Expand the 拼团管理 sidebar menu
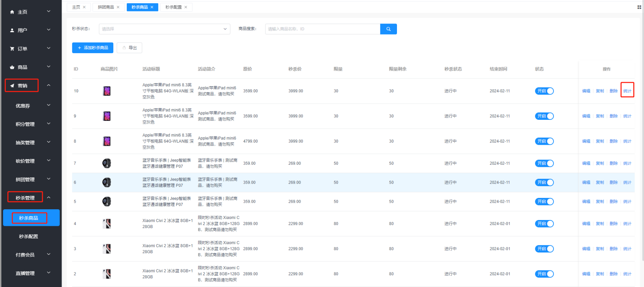The width and height of the screenshot is (644, 287). pyautogui.click(x=32, y=180)
